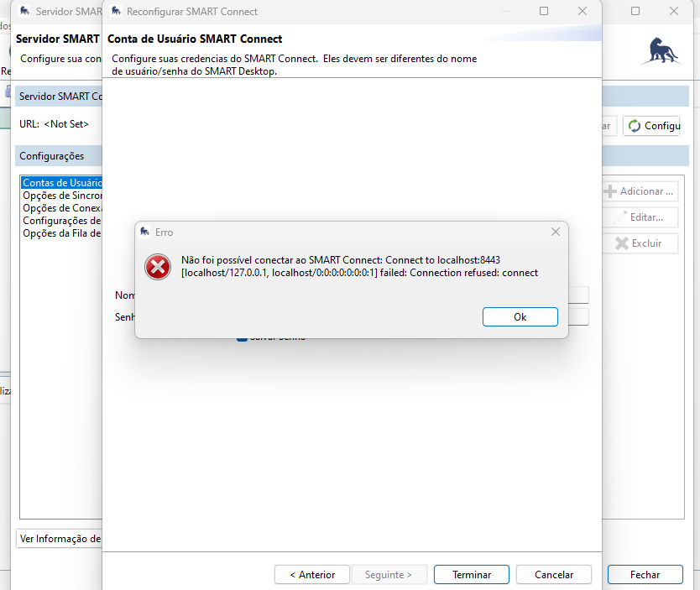Cancel the wizard with Cancelar
This screenshot has height=590, width=700.
tap(555, 575)
